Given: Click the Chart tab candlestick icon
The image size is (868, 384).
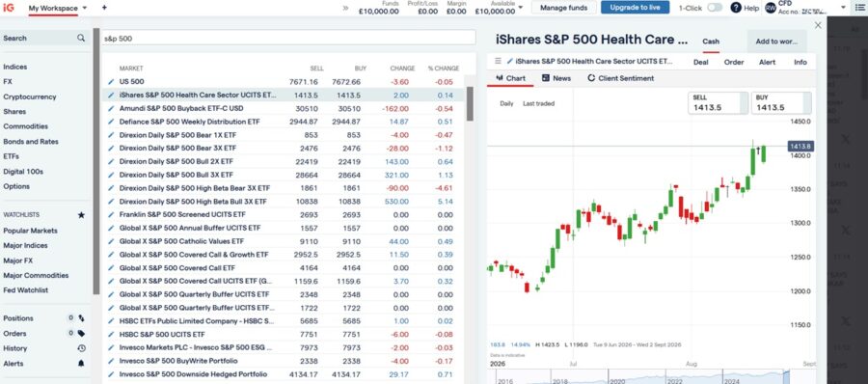Looking at the screenshot, I should click(500, 78).
